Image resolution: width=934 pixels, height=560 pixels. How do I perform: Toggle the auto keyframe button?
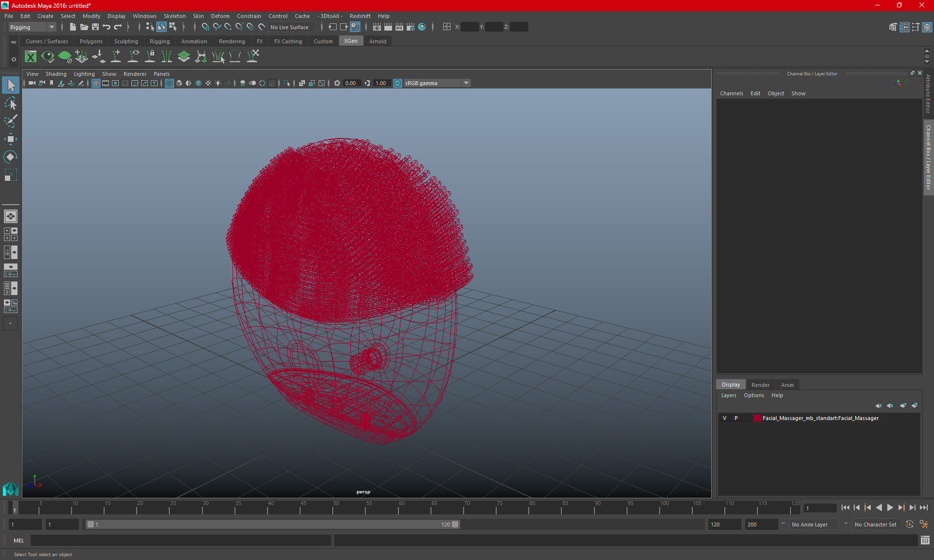[910, 525]
